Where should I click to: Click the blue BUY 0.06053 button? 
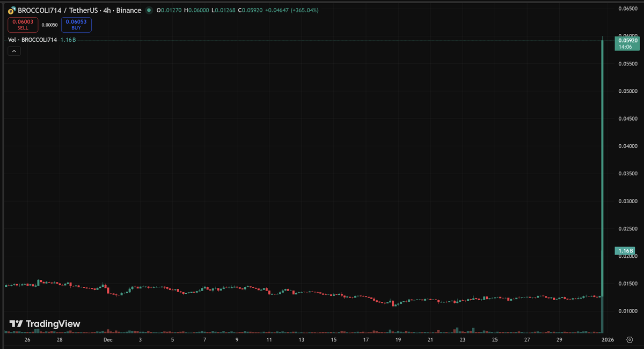point(76,25)
